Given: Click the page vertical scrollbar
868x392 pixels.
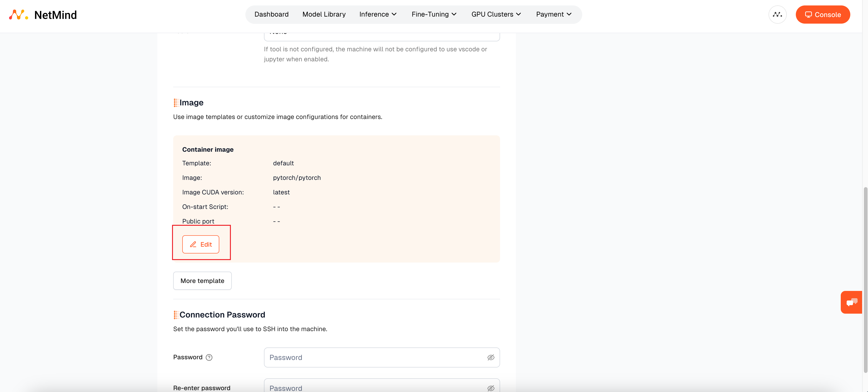Looking at the screenshot, I should point(865,280).
